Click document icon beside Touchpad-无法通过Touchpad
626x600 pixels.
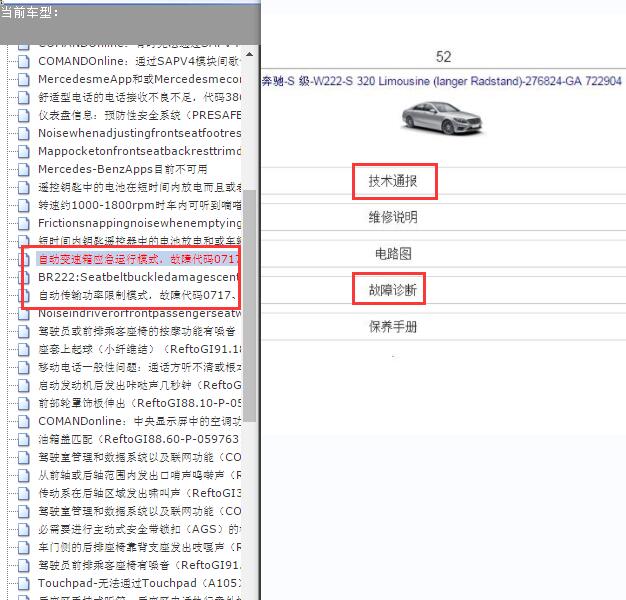(24, 583)
